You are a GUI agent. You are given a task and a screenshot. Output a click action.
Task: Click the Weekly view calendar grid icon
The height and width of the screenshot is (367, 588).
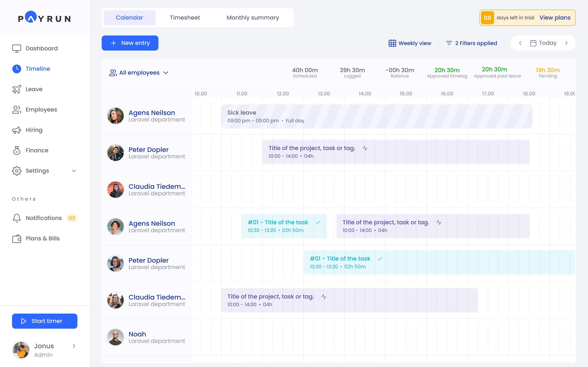[x=392, y=43]
